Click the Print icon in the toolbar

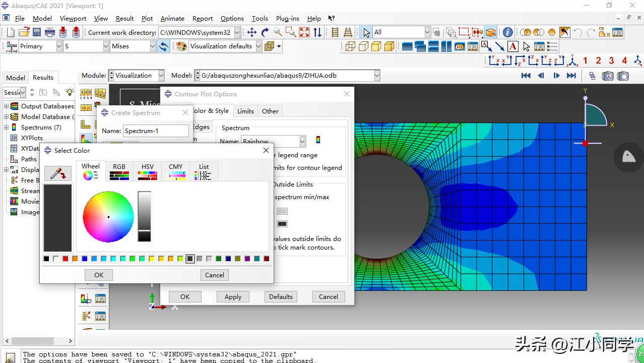[49, 32]
